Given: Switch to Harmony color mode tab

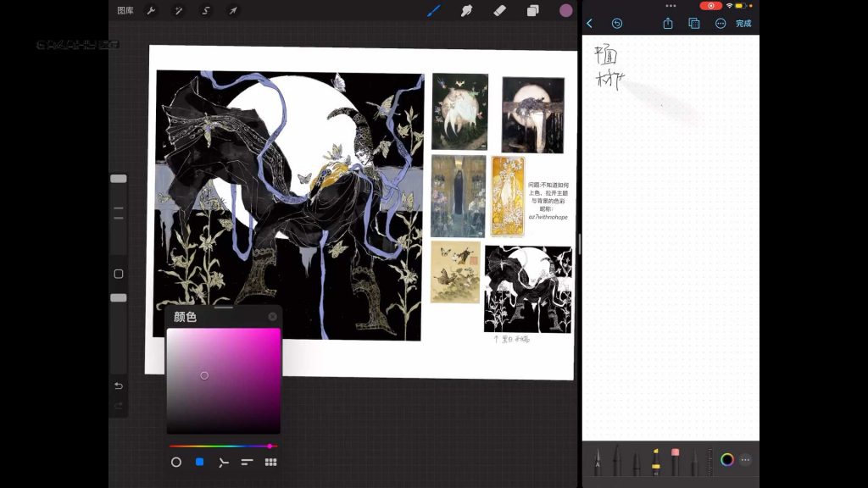Looking at the screenshot, I should pos(224,462).
